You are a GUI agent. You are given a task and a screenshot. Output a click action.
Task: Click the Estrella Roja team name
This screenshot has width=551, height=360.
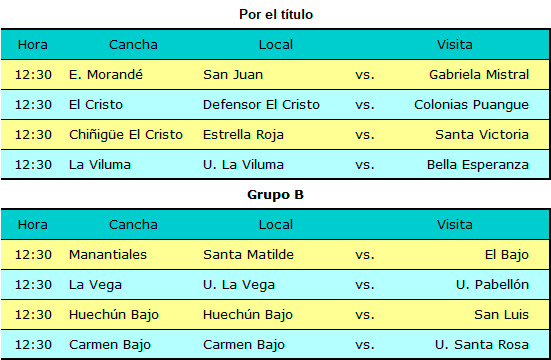point(243,135)
